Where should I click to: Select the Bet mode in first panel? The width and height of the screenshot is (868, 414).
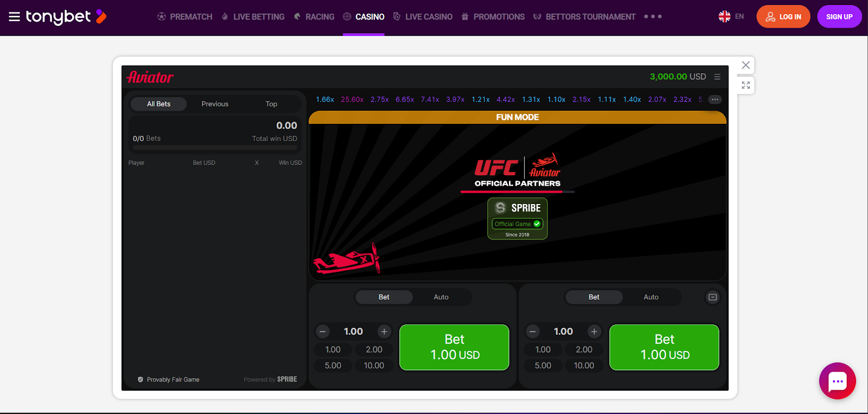384,297
